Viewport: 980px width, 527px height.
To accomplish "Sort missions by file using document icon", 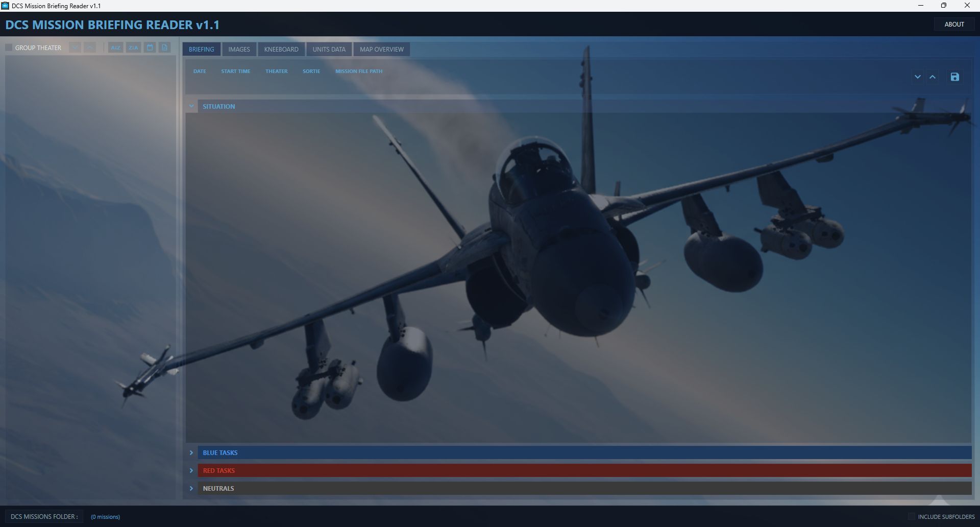I will click(x=164, y=47).
